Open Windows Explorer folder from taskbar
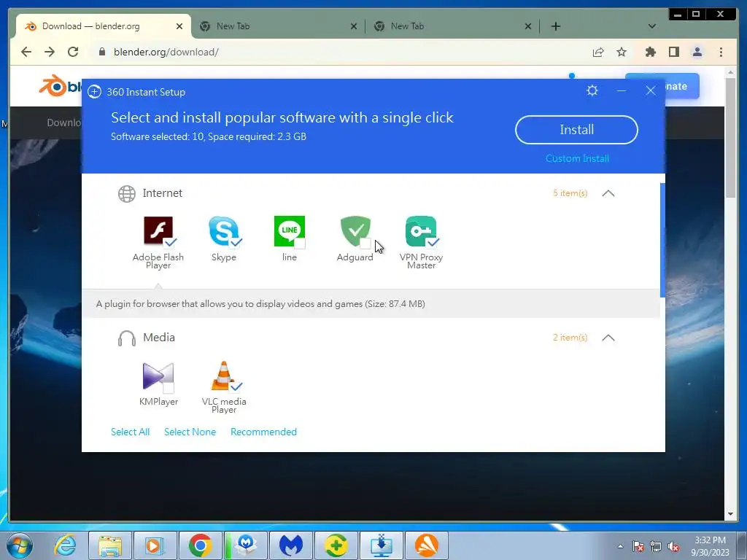This screenshot has height=560, width=747. [110, 545]
